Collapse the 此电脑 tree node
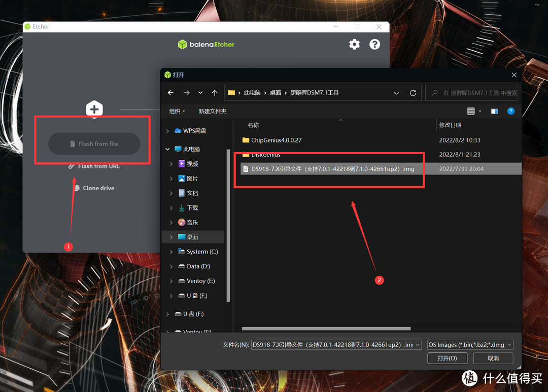The width and height of the screenshot is (548, 392). (168, 149)
